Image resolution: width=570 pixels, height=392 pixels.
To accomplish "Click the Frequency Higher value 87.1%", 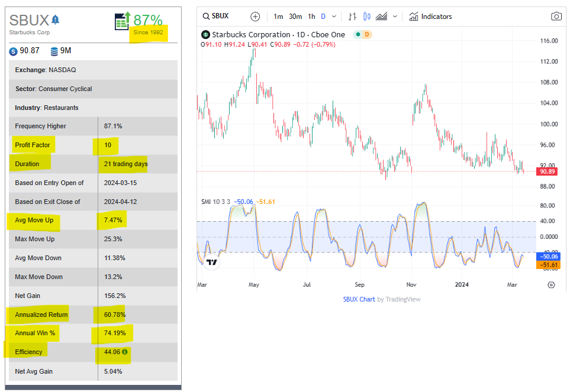I will [113, 127].
